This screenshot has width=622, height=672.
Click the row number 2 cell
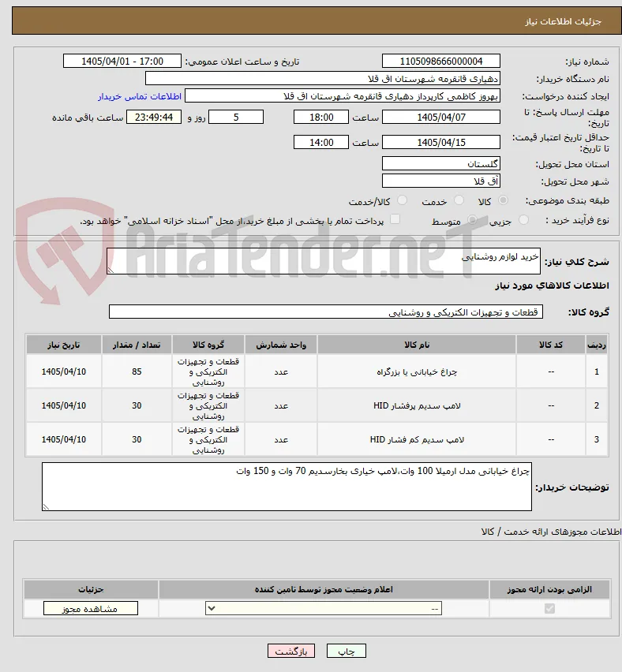point(597,406)
